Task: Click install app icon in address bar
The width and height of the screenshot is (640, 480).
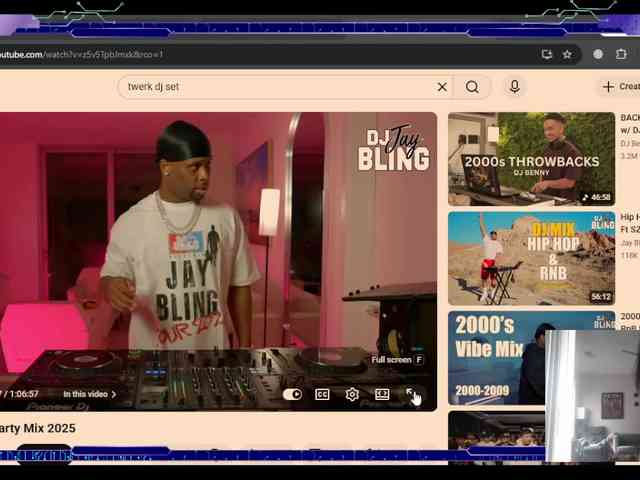Action: 546,54
